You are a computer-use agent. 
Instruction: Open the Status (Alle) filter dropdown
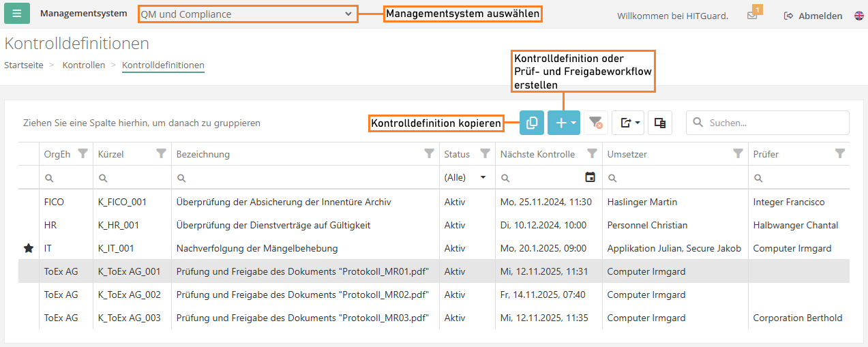(x=466, y=177)
